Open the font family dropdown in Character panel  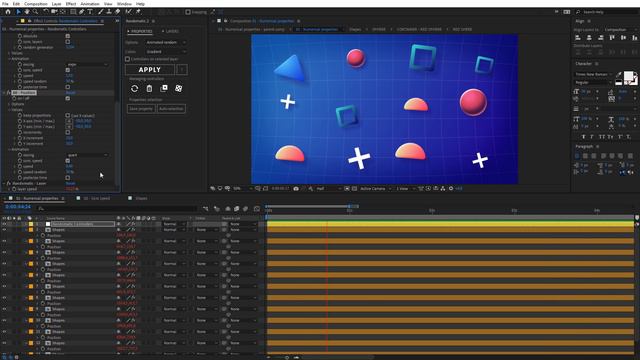click(x=593, y=74)
